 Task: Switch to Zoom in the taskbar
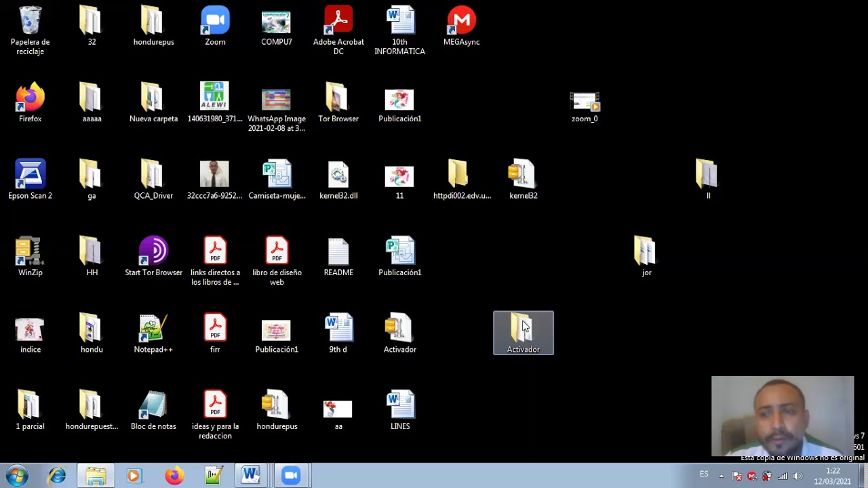click(291, 476)
